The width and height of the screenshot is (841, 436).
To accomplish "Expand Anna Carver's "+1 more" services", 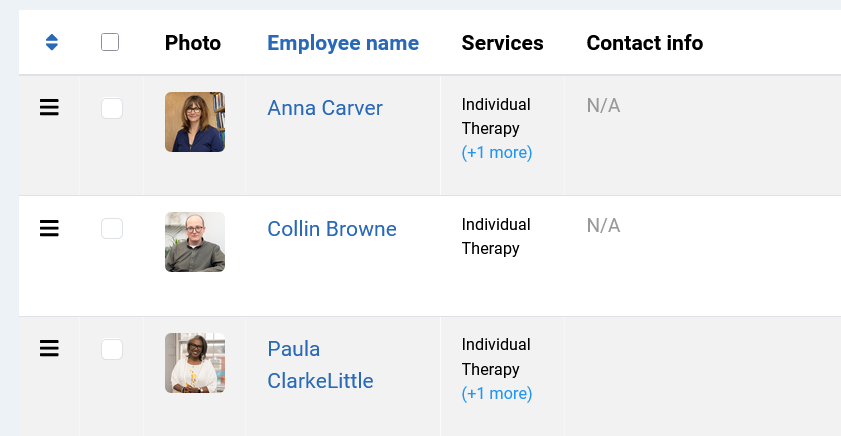I will coord(497,153).
